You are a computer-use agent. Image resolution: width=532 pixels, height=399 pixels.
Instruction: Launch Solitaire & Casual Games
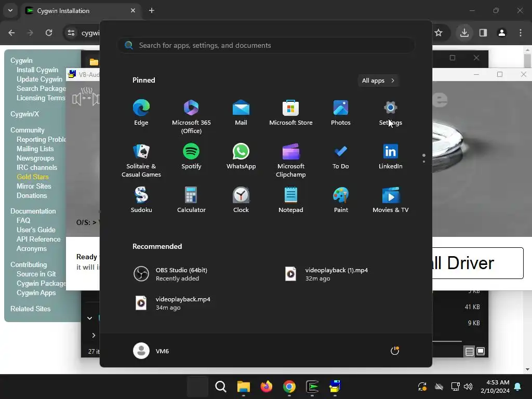[141, 161]
